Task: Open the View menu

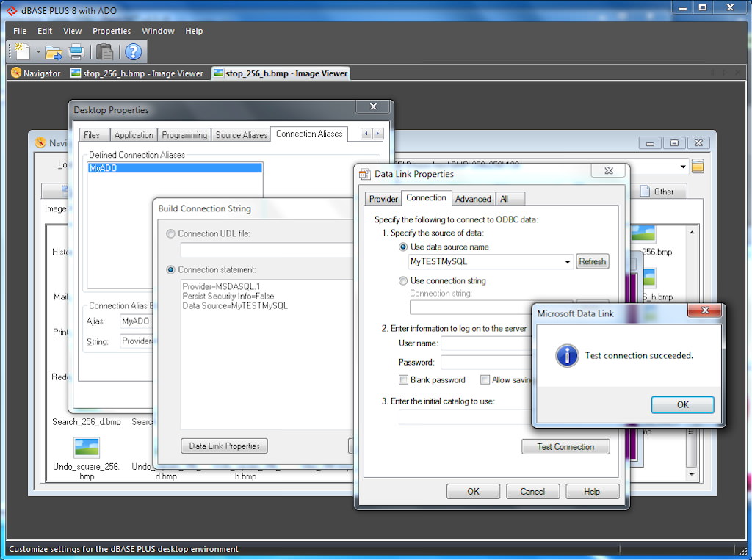Action: 73,31
